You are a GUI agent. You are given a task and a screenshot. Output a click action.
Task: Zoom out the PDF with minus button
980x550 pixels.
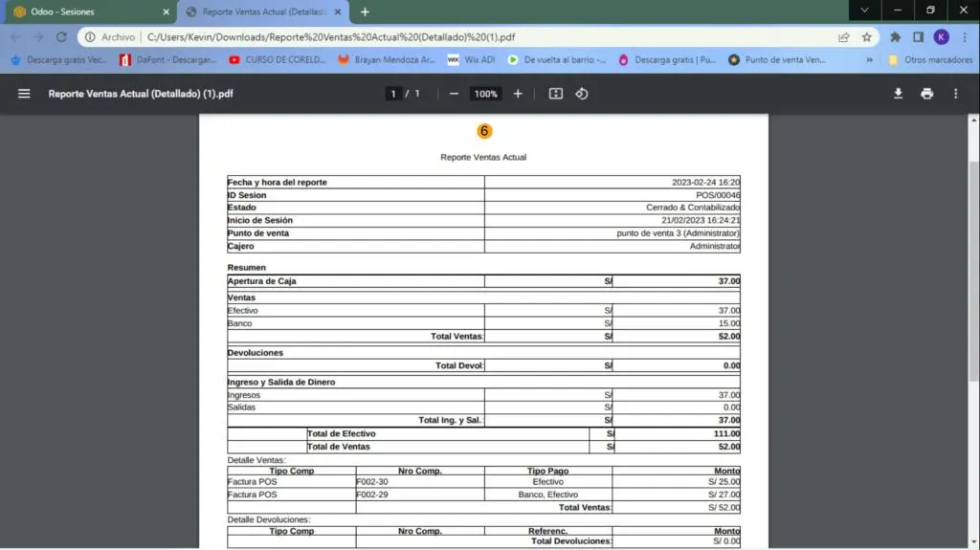tap(454, 94)
